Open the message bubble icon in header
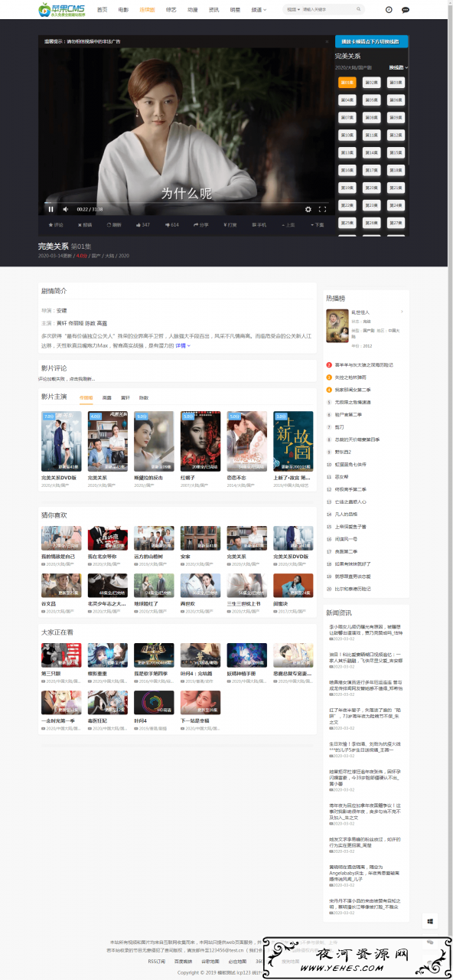The width and height of the screenshot is (453, 980). 406,10
